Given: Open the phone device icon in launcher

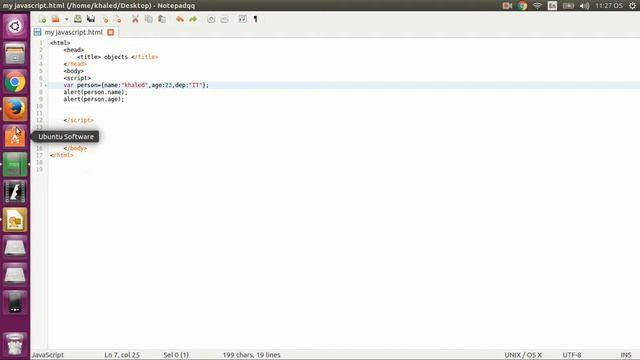Looking at the screenshot, I should click(15, 302).
